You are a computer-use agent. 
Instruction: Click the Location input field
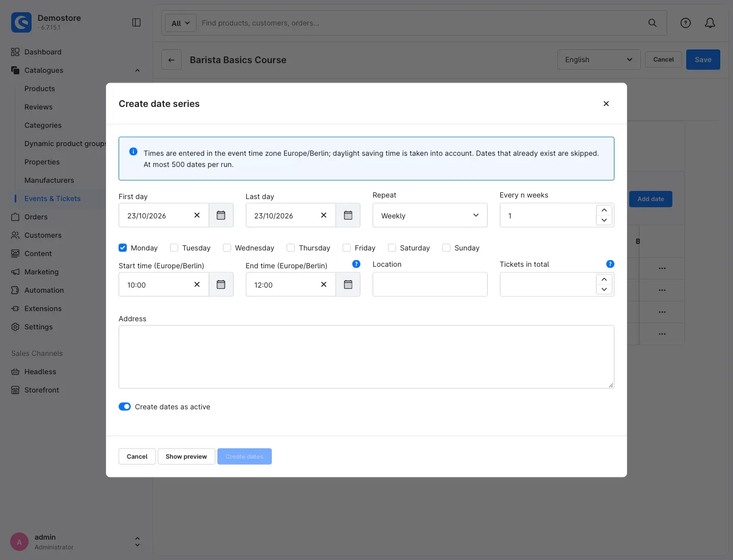[430, 285]
